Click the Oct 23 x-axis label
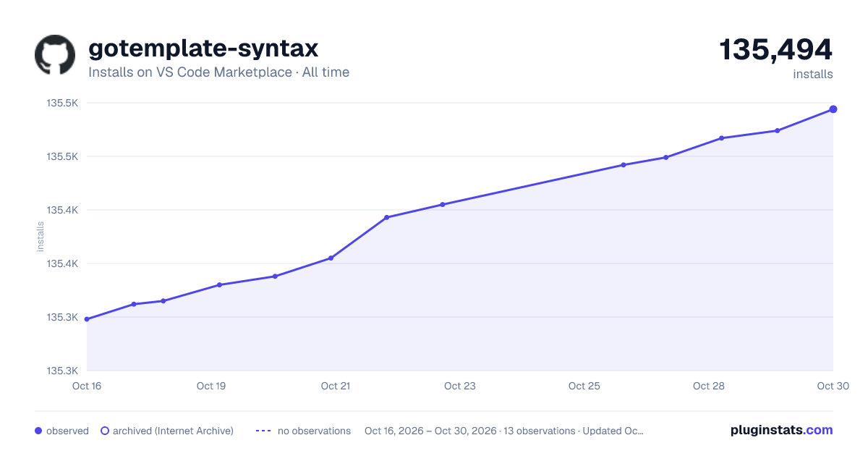The height and width of the screenshot is (456, 868). [x=460, y=386]
